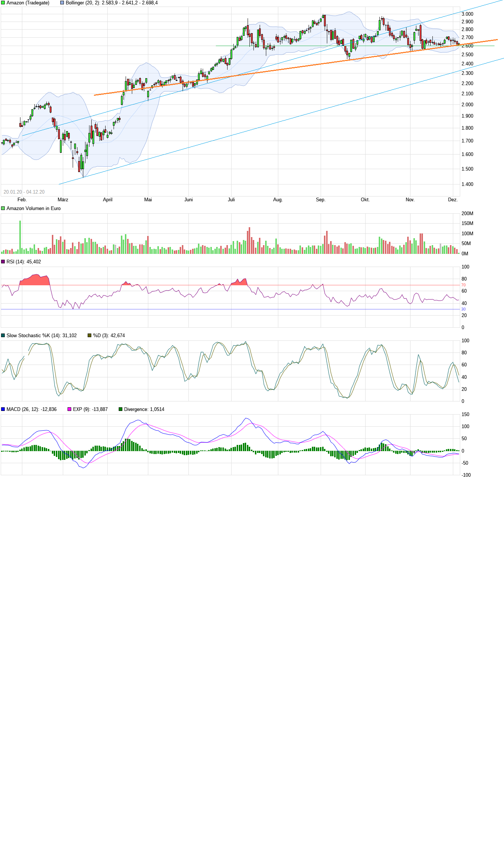Image resolution: width=504 pixels, height=846 pixels.
Task: Click the "Nov." month label
Action: tap(410, 200)
